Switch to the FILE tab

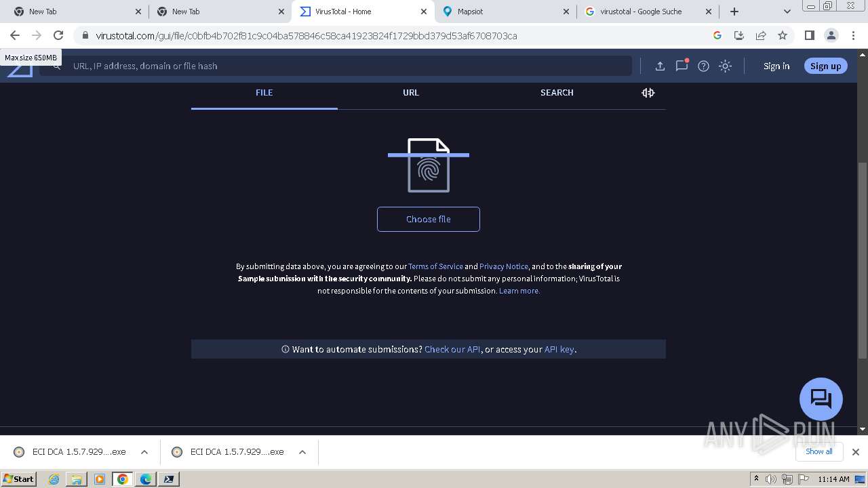pos(264,93)
